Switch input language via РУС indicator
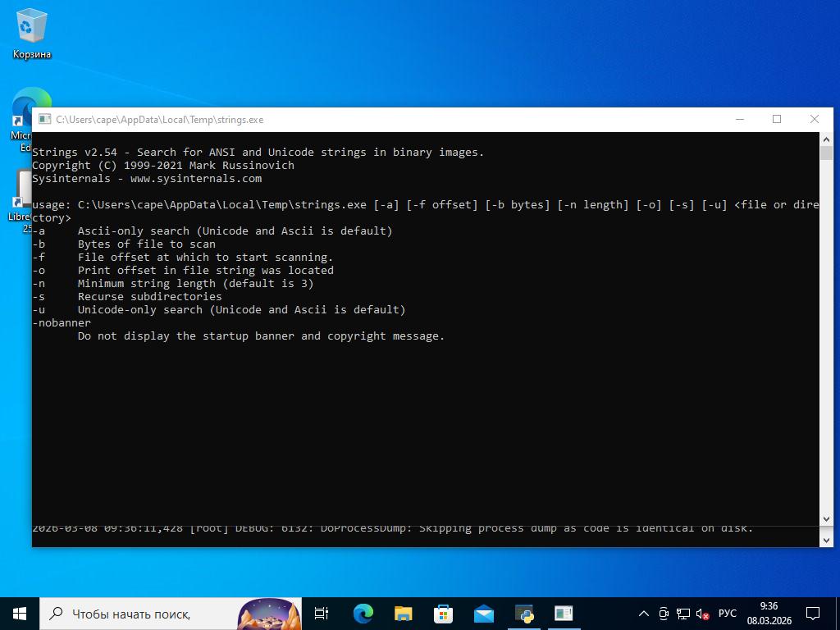 click(x=727, y=614)
